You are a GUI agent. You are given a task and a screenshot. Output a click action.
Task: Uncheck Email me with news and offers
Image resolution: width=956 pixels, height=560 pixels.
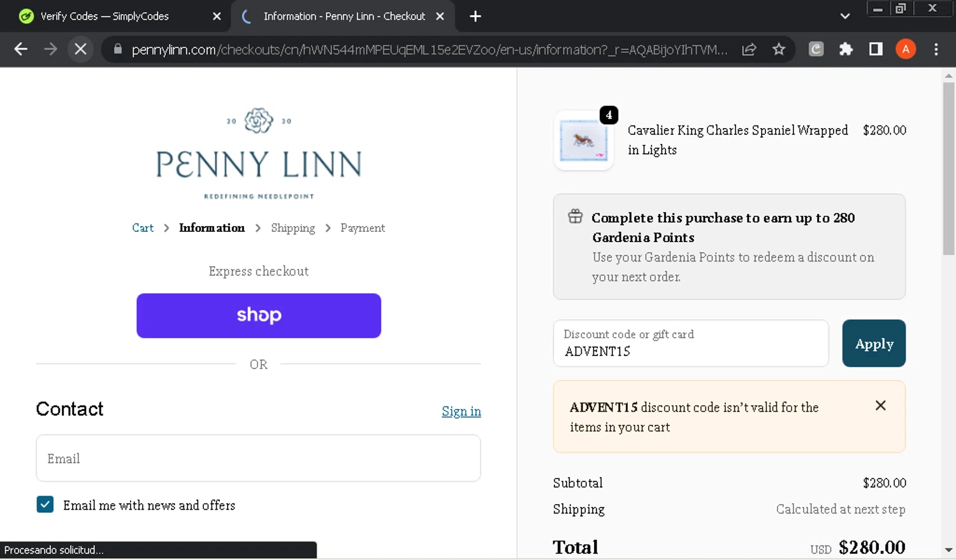pyautogui.click(x=45, y=505)
